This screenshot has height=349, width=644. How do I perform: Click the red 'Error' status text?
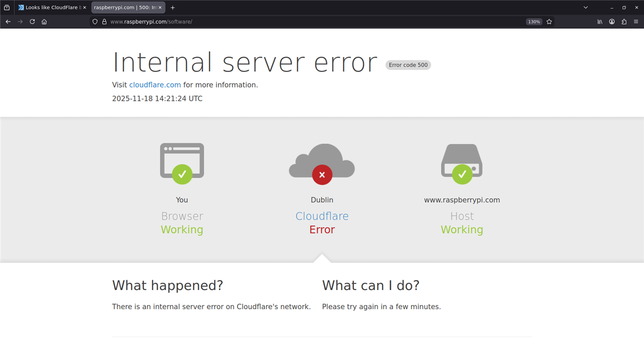pyautogui.click(x=322, y=230)
